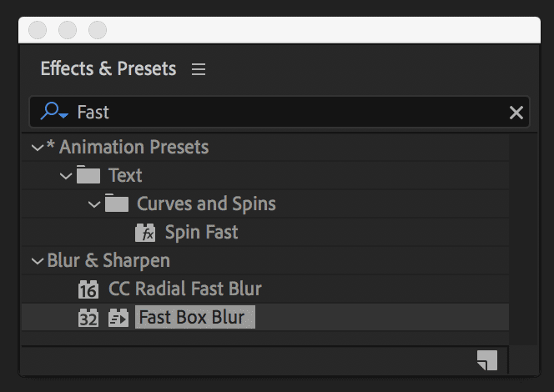
Task: Select the Spin Fast preset
Action: [201, 233]
